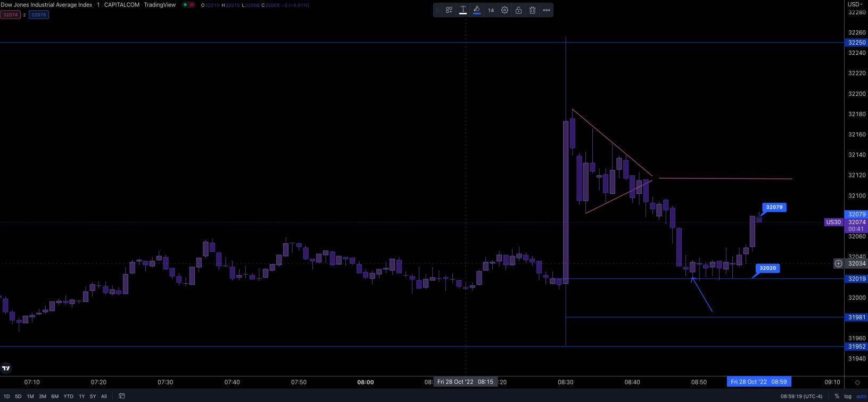Click the blue buy price 32076 button
The height and width of the screenshot is (402, 868).
click(x=39, y=15)
